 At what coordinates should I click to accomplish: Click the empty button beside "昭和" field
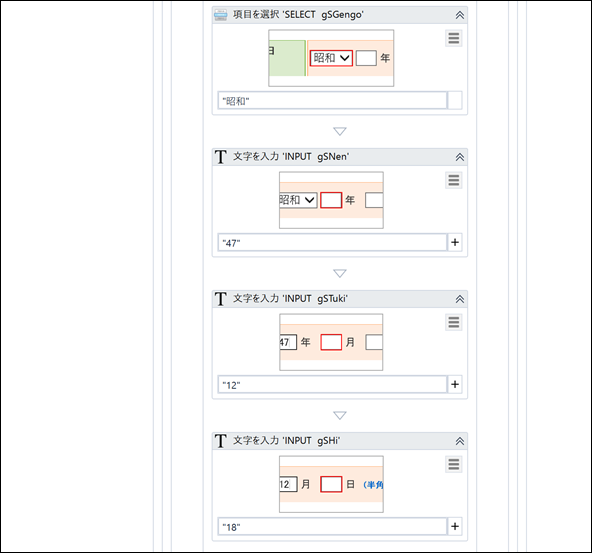pos(455,100)
